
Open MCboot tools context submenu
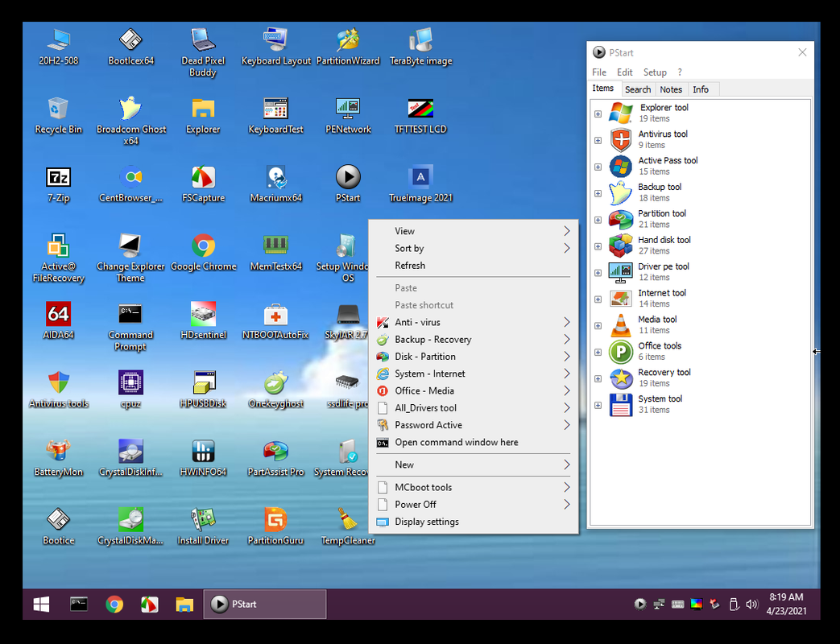[474, 487]
